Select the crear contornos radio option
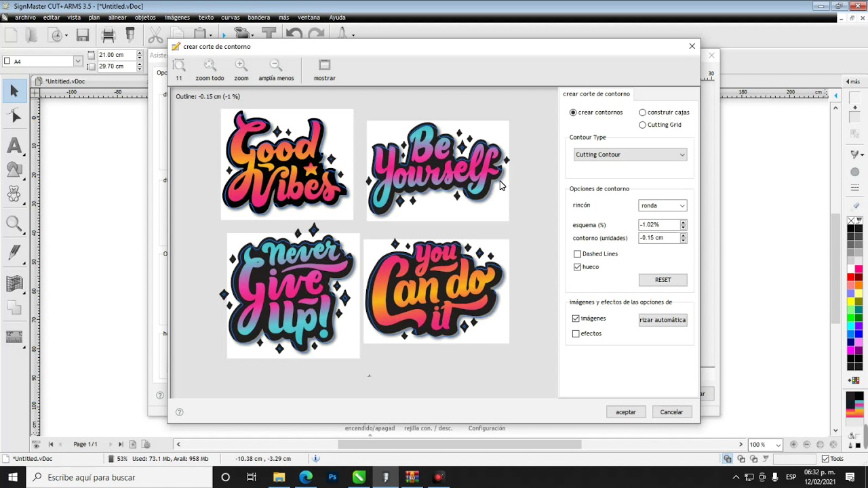The height and width of the screenshot is (488, 868). tap(573, 113)
